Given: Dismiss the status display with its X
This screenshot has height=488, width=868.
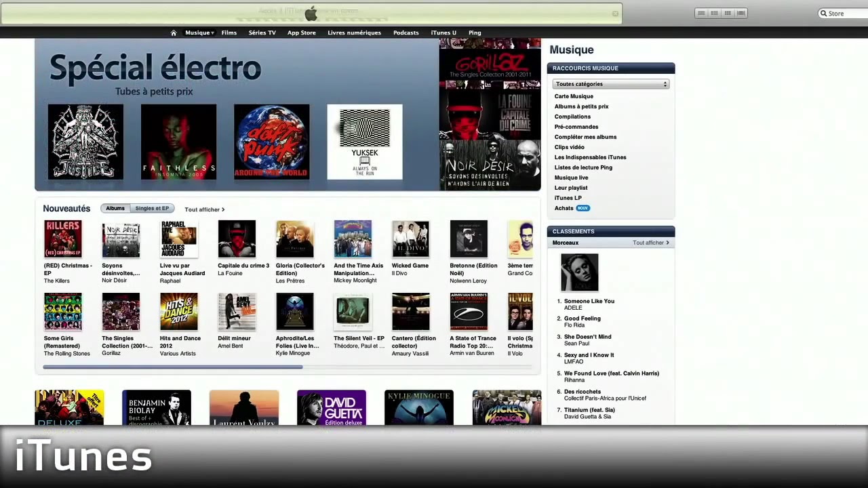Looking at the screenshot, I should [615, 13].
